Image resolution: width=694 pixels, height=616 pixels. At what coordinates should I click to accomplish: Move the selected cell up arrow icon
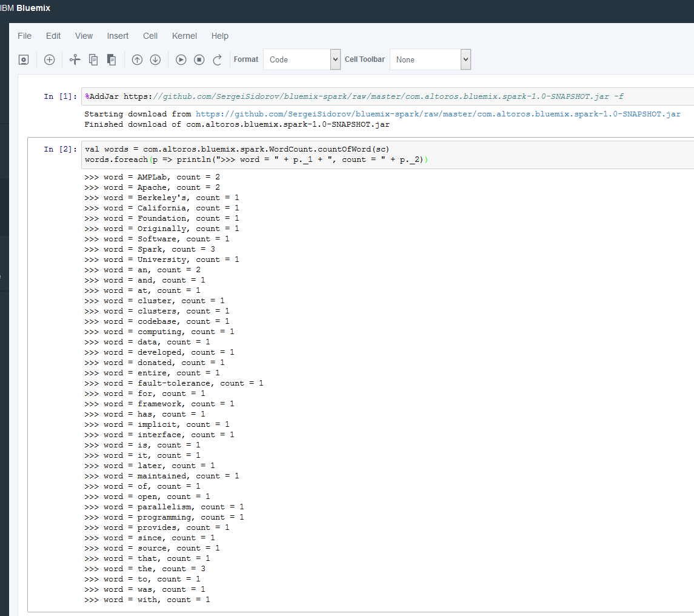click(137, 60)
